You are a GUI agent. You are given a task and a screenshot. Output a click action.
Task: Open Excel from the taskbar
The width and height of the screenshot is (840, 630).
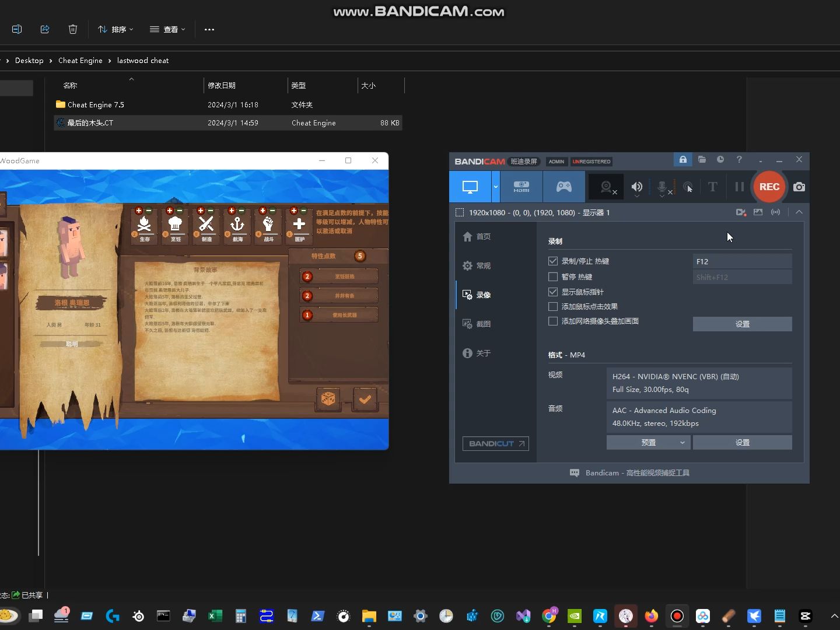(215, 615)
